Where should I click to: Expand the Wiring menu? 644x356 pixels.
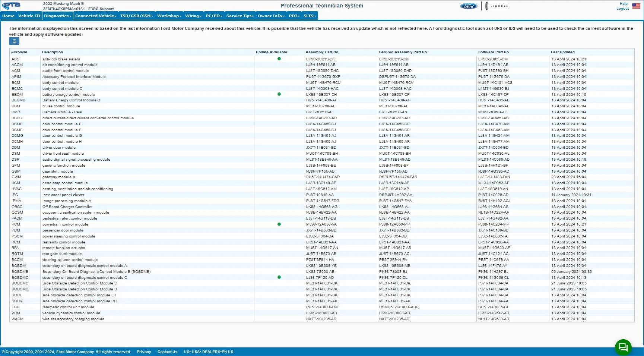pos(193,16)
